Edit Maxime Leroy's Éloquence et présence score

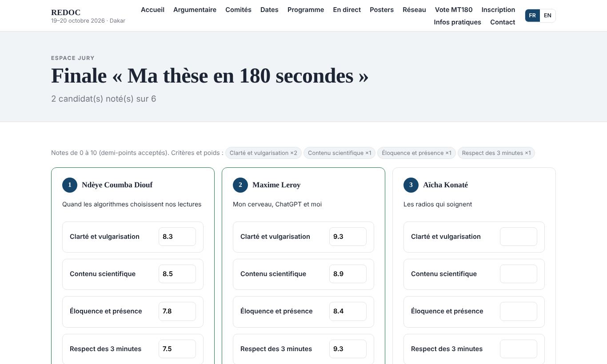click(348, 311)
